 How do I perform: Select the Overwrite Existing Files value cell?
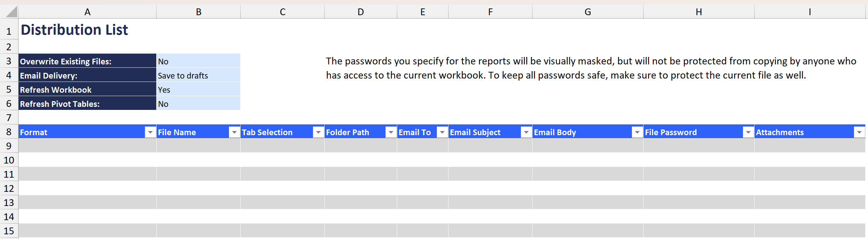click(198, 61)
